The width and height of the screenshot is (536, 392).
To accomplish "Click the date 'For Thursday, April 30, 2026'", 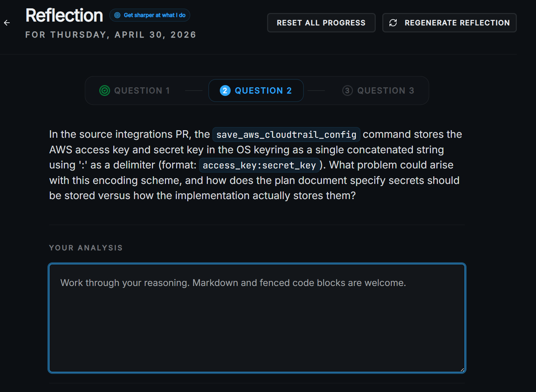I will [111, 35].
